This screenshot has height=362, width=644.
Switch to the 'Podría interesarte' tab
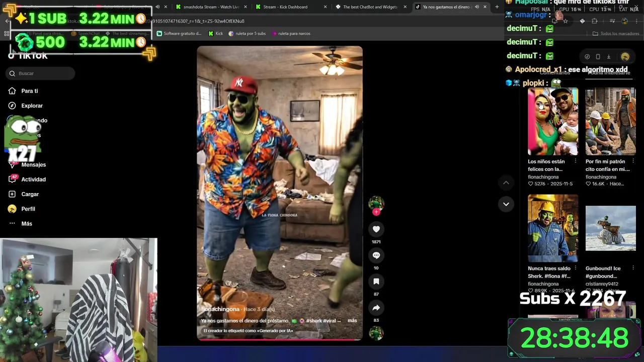(x=609, y=73)
